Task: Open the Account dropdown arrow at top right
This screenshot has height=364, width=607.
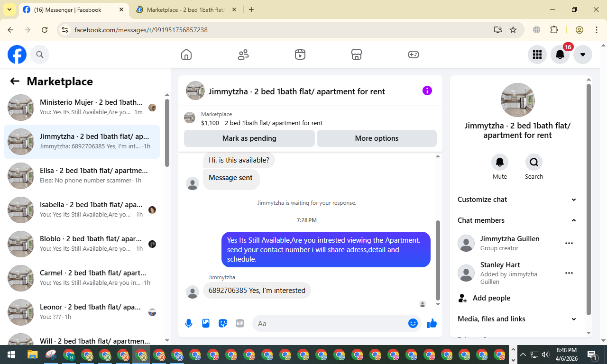Action: (583, 55)
